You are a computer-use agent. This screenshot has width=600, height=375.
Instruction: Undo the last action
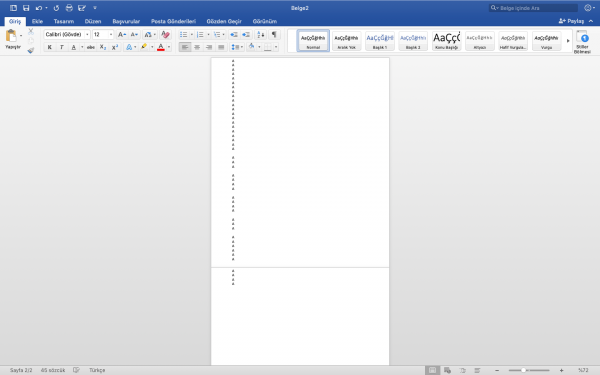pos(38,8)
